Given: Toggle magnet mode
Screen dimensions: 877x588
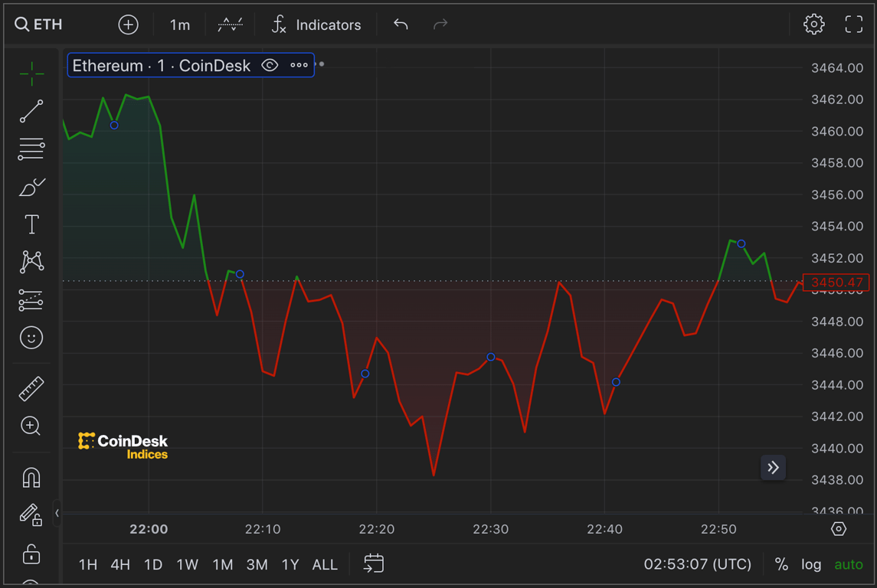Looking at the screenshot, I should coord(31,478).
